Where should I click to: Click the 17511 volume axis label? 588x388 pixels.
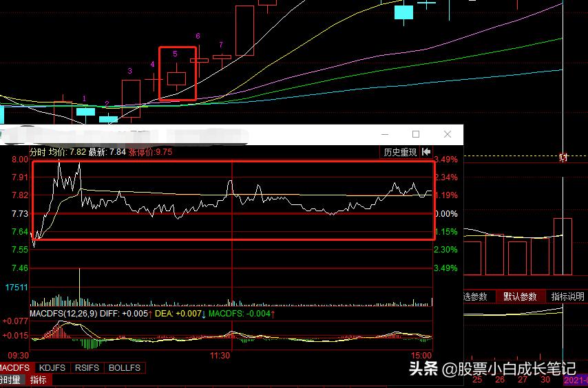pos(17,288)
